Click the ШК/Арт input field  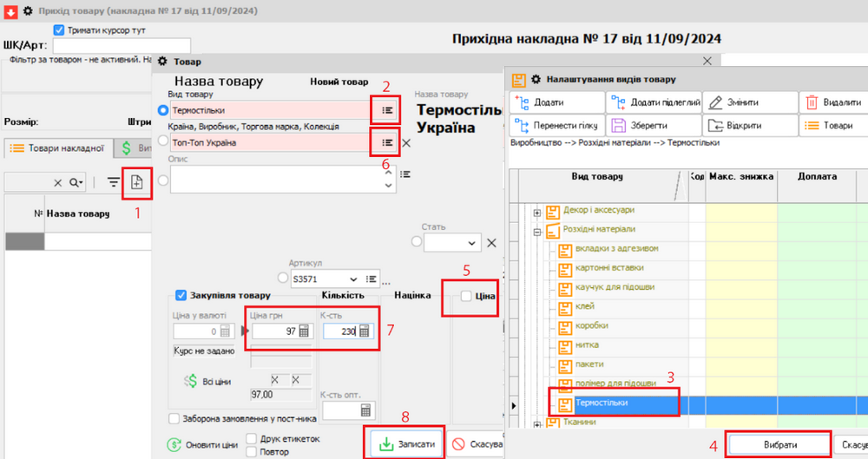click(122, 46)
